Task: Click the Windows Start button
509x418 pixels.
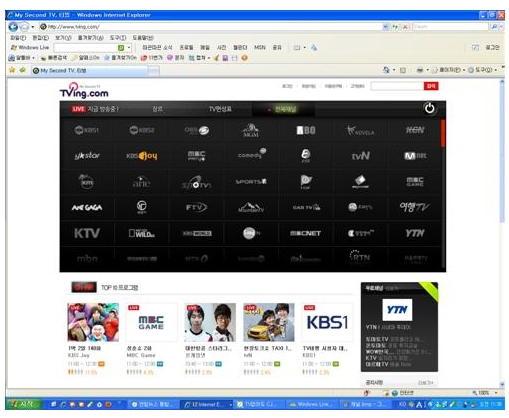Action: (23, 404)
